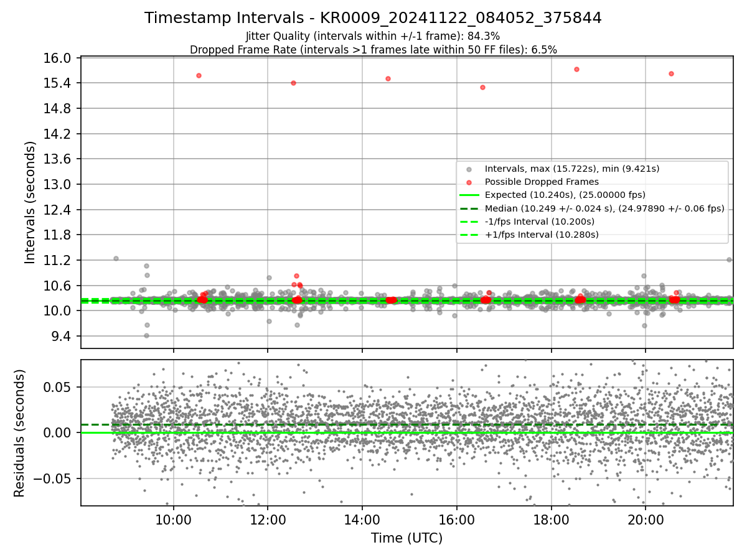
Task: Click the plot title "Timestamp Intervals - KR0009_20241122_084052_375844"
Action: 373,18
